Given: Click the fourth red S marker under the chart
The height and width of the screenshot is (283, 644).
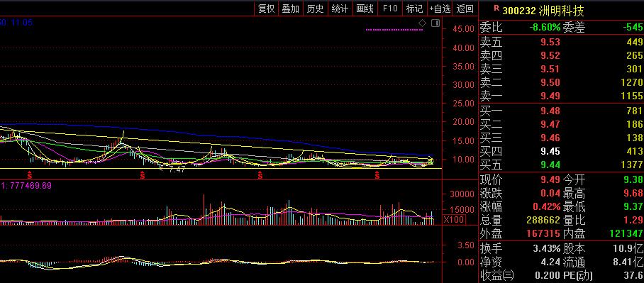Looking at the screenshot, I should [x=377, y=175].
